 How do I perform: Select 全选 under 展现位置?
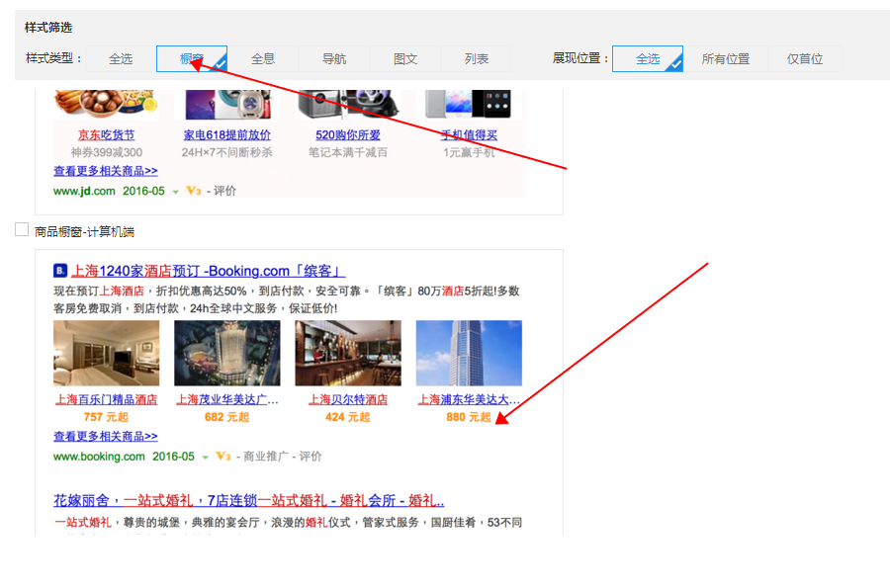648,59
